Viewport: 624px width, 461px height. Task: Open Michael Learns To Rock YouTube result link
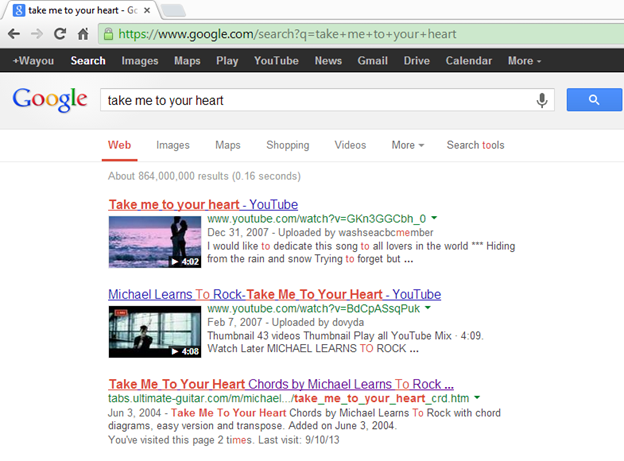coord(275,295)
